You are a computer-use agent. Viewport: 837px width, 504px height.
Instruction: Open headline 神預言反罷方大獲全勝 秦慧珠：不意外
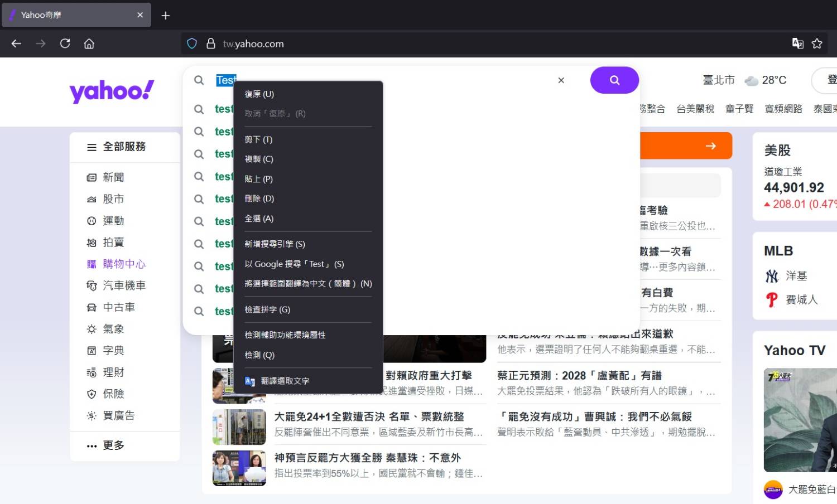(x=367, y=458)
